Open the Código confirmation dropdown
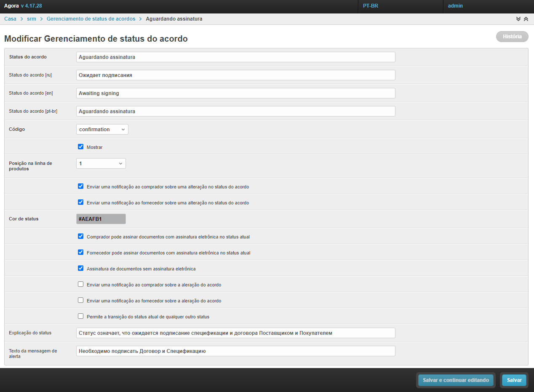The height and width of the screenshot is (392, 534). 102,129
